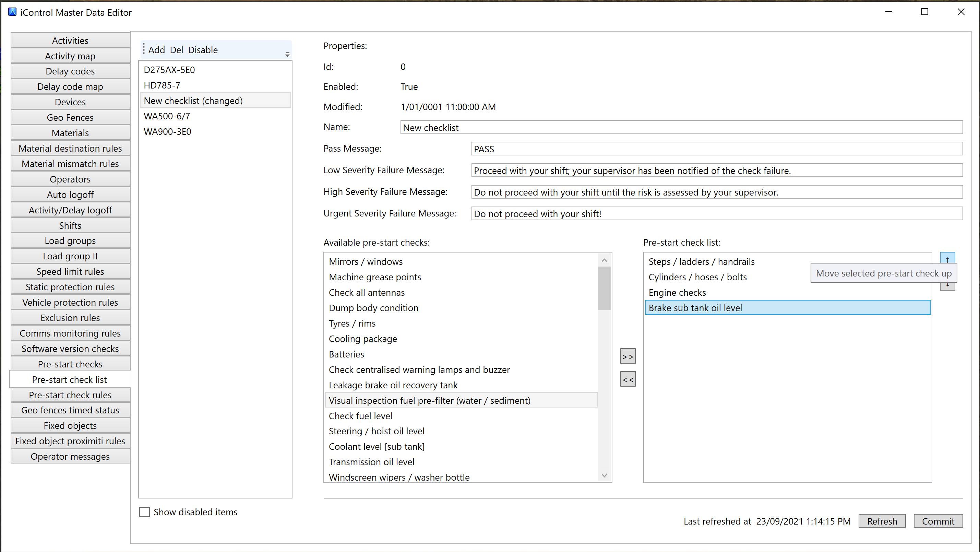The image size is (980, 552).
Task: Select Cylinders / hoses / bolts item
Action: click(x=788, y=277)
